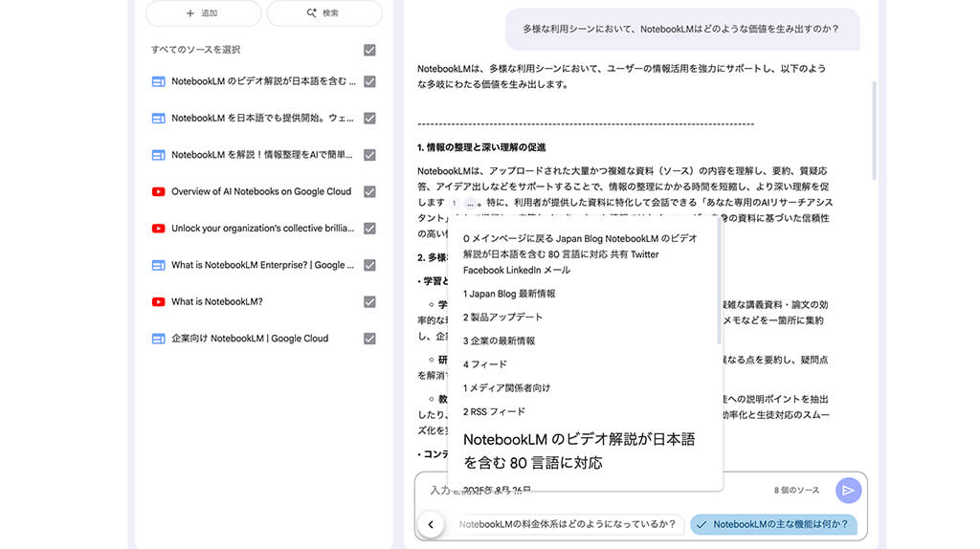Viewport: 980px width, 549px height.
Task: Click document icon of What is NotebookLM Enterprise
Action: point(158,266)
